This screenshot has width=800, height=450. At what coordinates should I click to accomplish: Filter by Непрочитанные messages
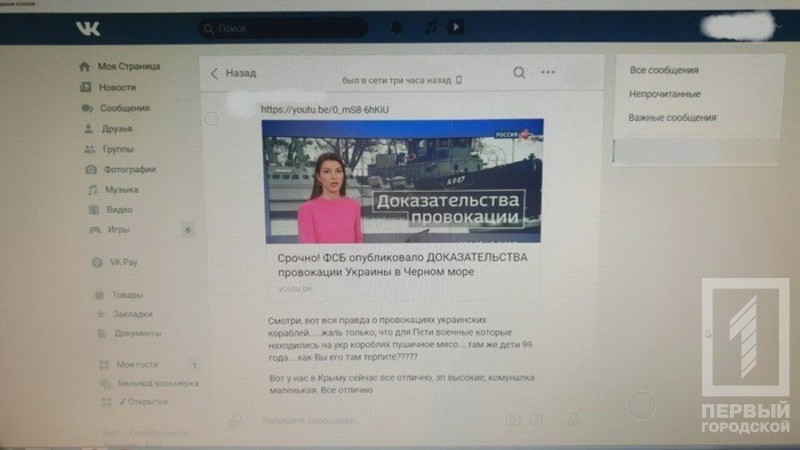pyautogui.click(x=664, y=94)
